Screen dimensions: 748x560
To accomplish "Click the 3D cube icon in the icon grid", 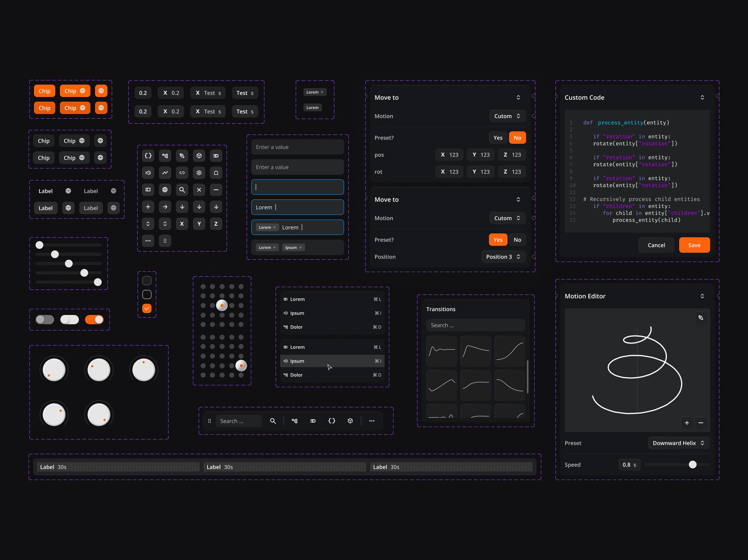I will pos(199,156).
